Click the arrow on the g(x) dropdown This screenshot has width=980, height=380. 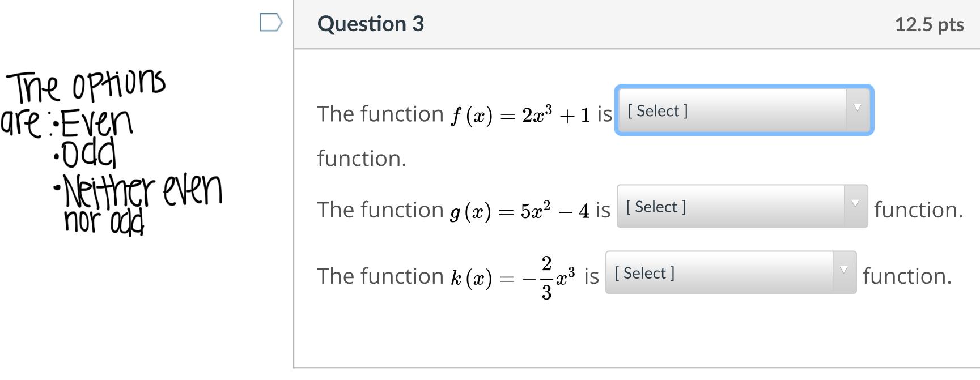[x=855, y=204]
